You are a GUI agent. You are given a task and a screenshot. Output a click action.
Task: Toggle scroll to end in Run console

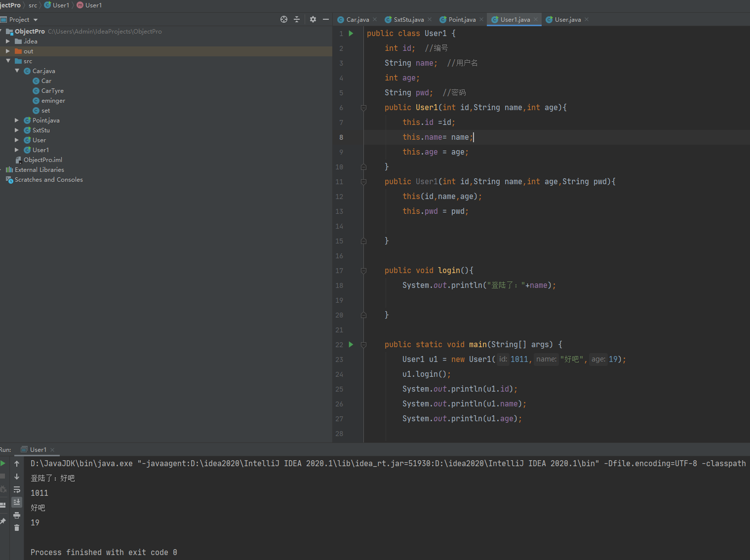click(17, 502)
